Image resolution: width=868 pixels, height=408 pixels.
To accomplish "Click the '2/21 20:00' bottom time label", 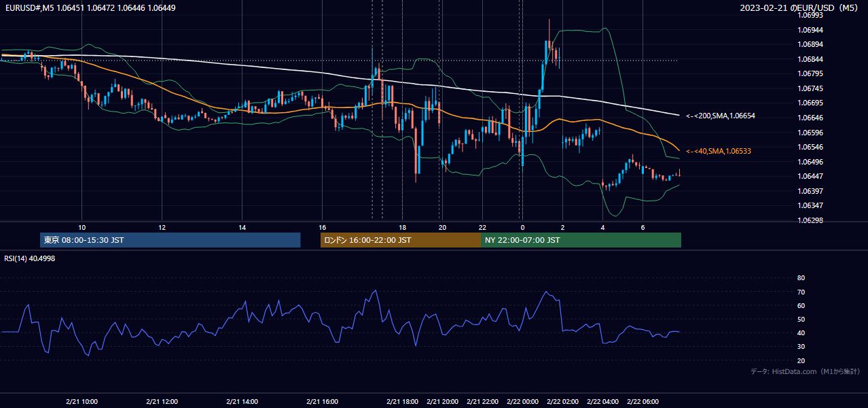I will click(x=443, y=402).
